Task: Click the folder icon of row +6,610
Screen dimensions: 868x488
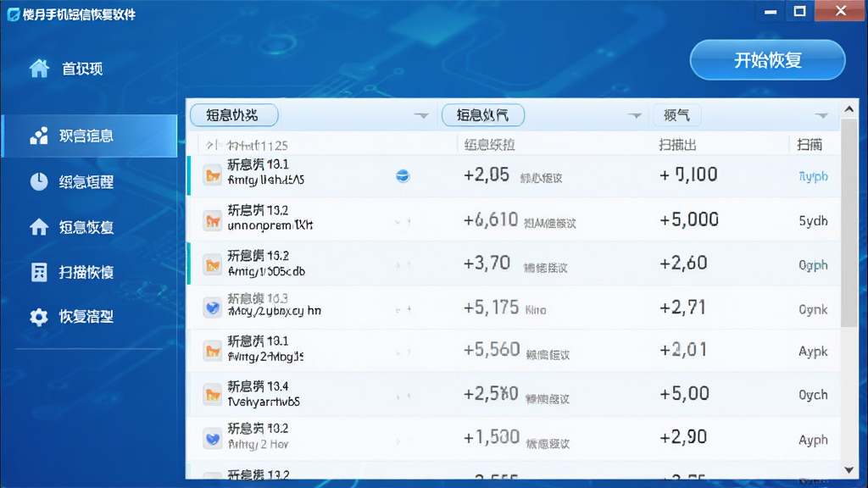Action: [213, 221]
